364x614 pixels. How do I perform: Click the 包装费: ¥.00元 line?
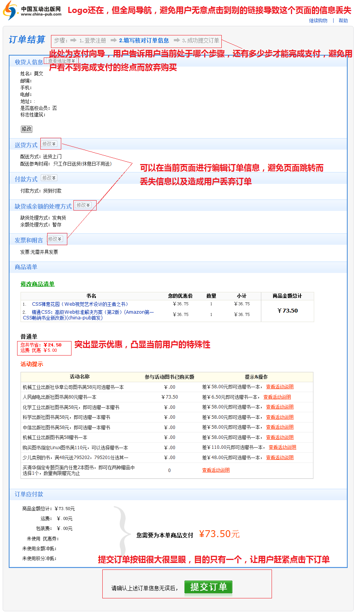(54, 528)
